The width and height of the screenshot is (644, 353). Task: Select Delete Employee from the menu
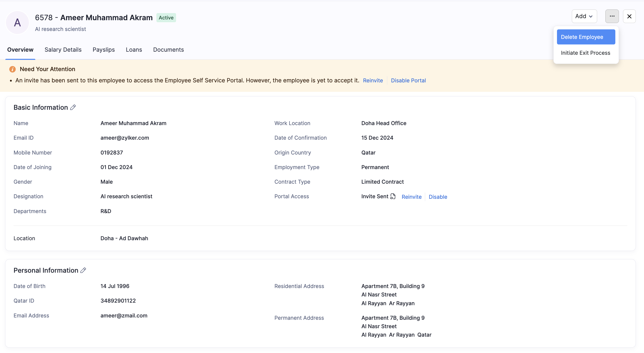tap(586, 37)
